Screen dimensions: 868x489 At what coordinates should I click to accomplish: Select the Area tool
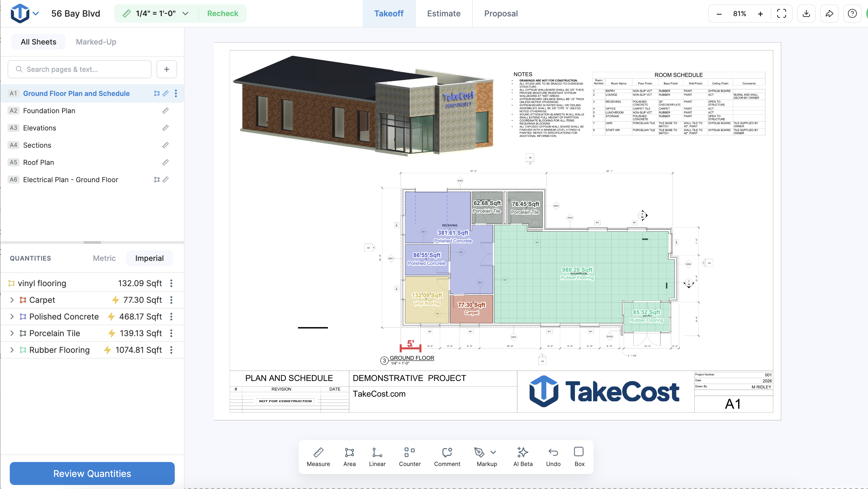(x=349, y=457)
